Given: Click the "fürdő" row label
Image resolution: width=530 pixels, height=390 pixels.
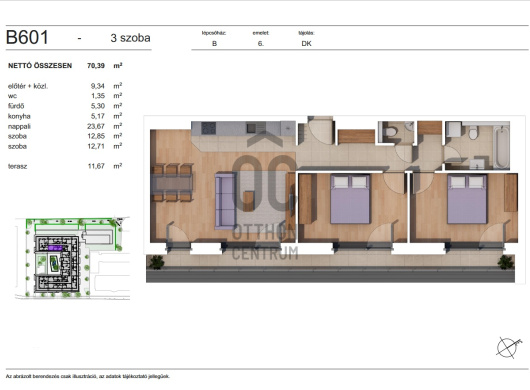Looking at the screenshot, I should pyautogui.click(x=16, y=106).
